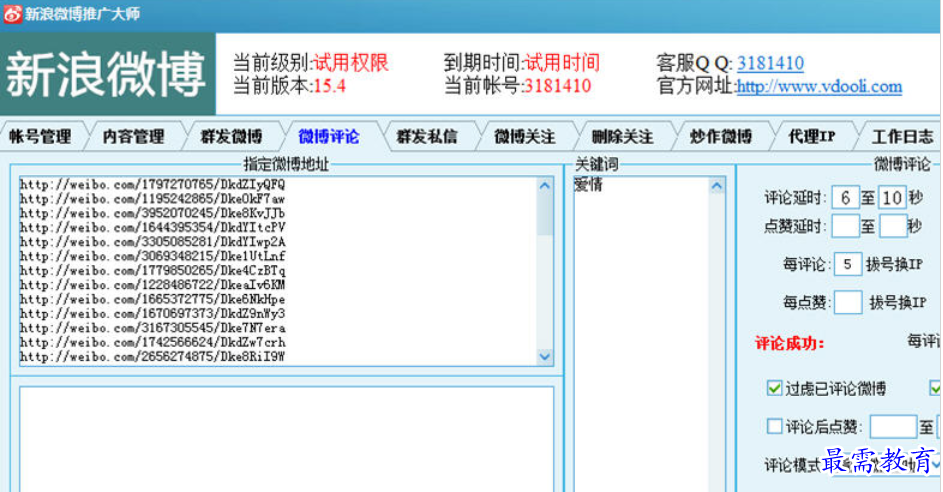
Task: Select URL row ending DkdYItcPV
Action: [x=152, y=227]
